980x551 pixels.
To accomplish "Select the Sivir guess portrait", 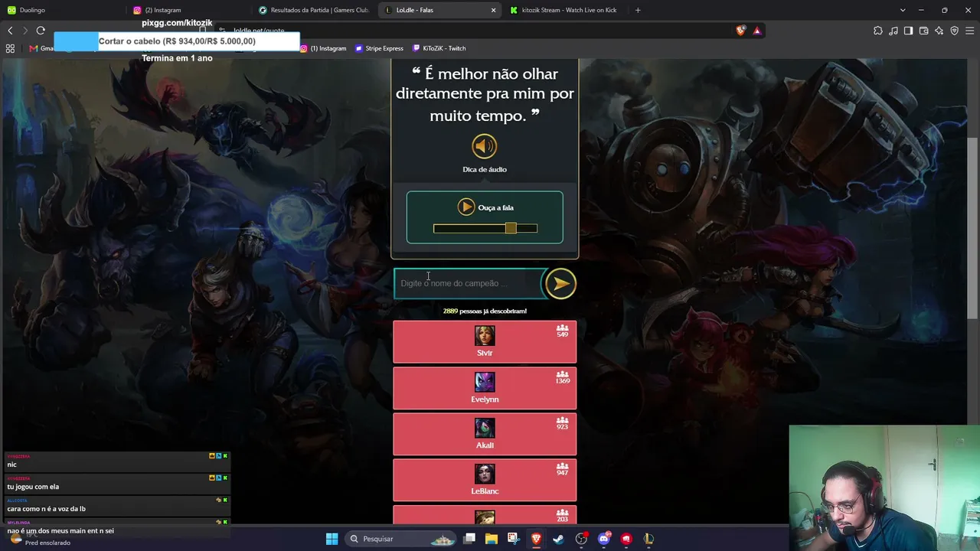I will click(x=485, y=336).
